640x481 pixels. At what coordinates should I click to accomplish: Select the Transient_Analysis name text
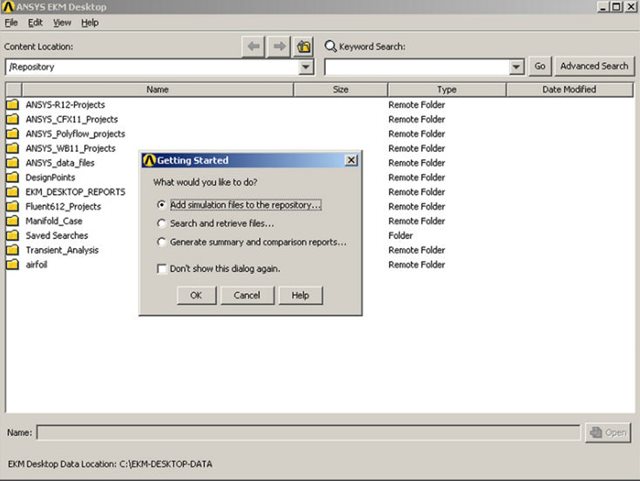pyautogui.click(x=62, y=250)
